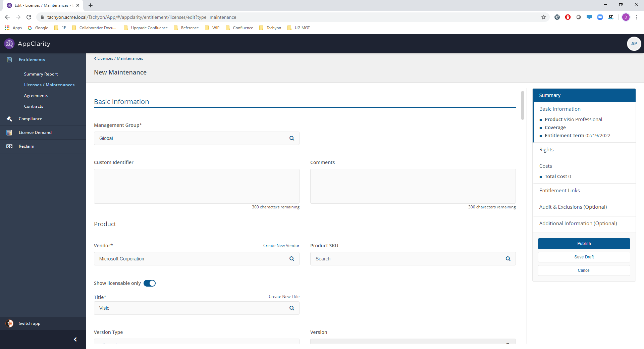The height and width of the screenshot is (349, 644).
Task: Click the Publish button
Action: click(x=584, y=244)
